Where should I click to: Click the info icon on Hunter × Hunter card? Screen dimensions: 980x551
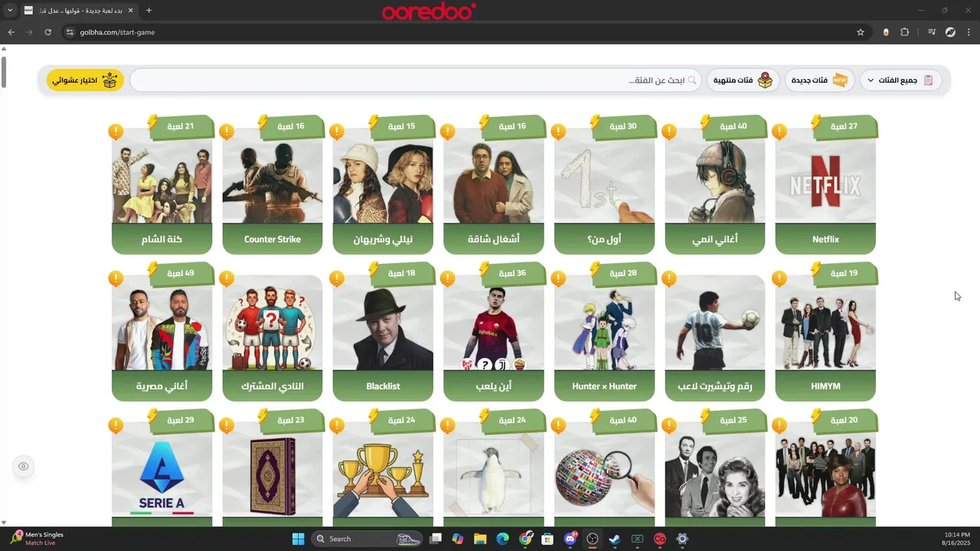pos(558,279)
